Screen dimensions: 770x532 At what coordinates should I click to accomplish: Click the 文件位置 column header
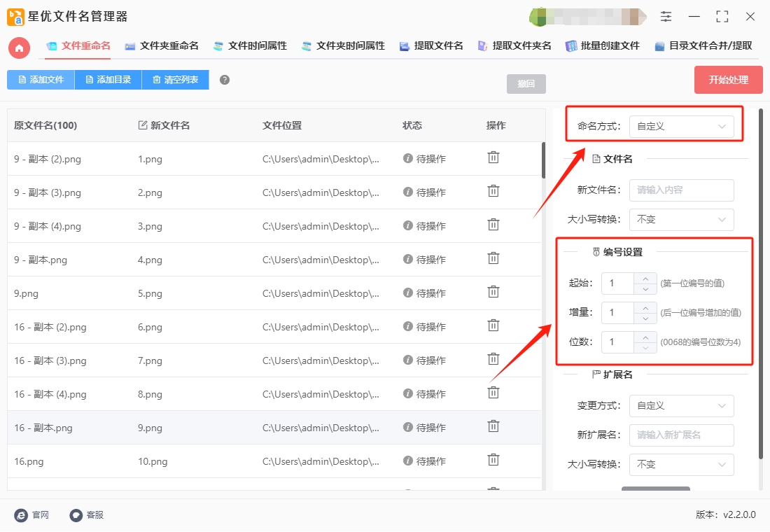tap(282, 126)
